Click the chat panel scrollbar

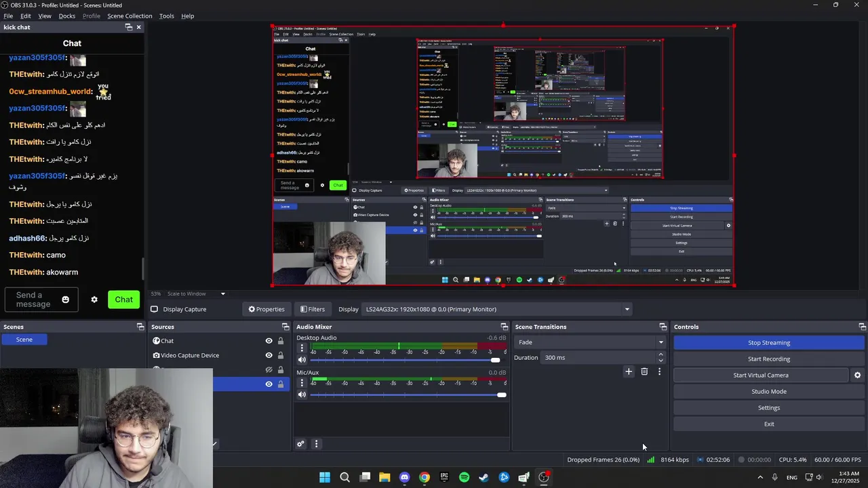pyautogui.click(x=142, y=268)
